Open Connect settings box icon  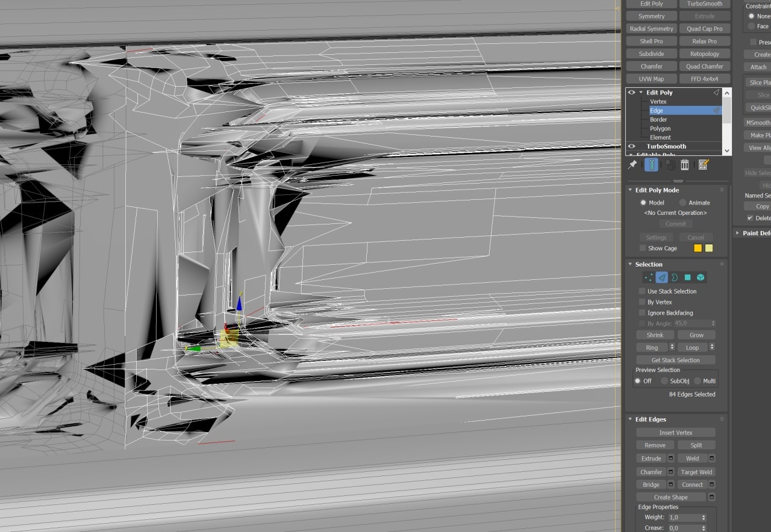tap(712, 484)
